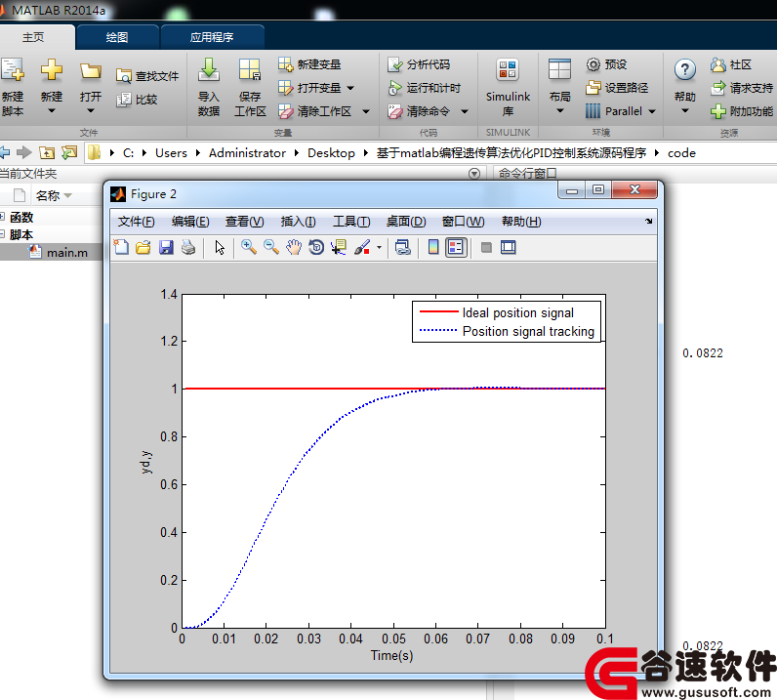The height and width of the screenshot is (700, 777).
Task: Open Brush color dropdown arrow in figure toolbar
Action: click(x=379, y=247)
